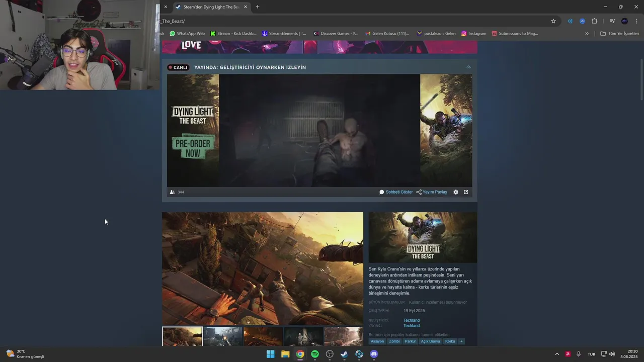Open a new browser tab
The width and height of the screenshot is (644, 362).
pyautogui.click(x=258, y=7)
